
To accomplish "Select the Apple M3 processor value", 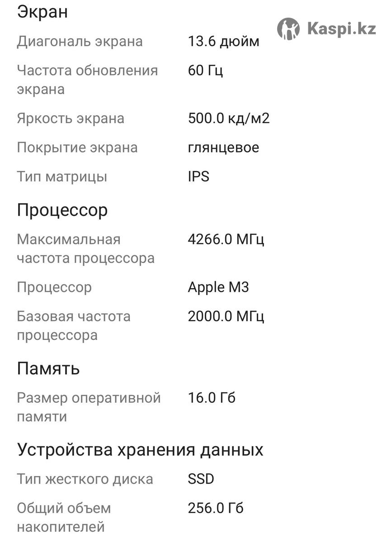I will click(x=218, y=287).
